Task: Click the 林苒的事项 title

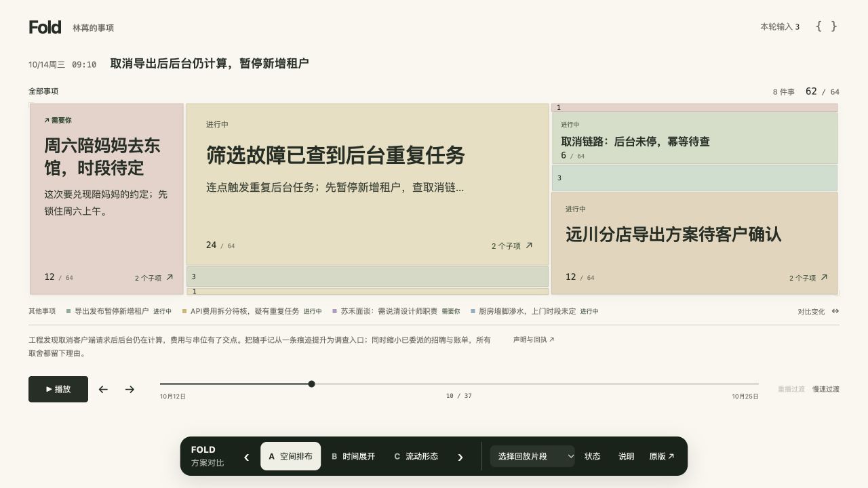Action: [94, 28]
